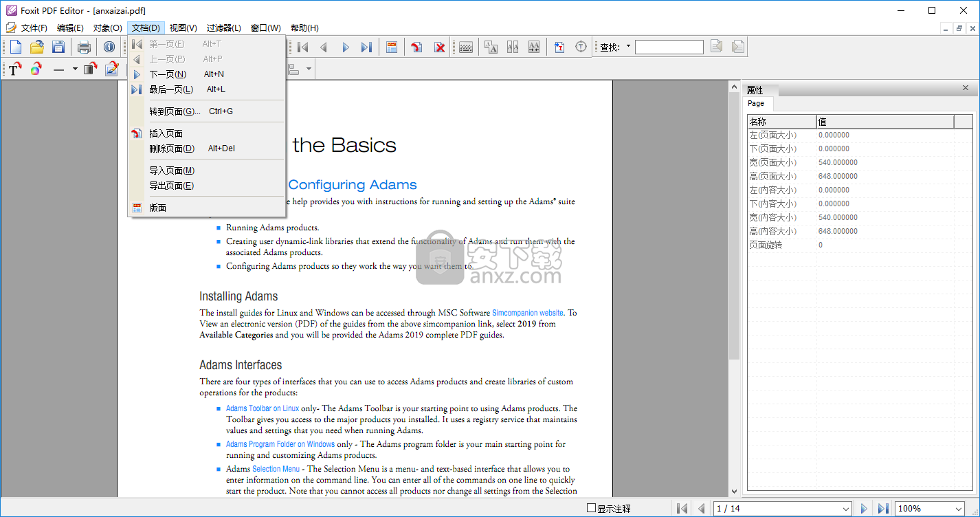The image size is (980, 517).
Task: Click the small-A large-A text icon
Action: (491, 47)
